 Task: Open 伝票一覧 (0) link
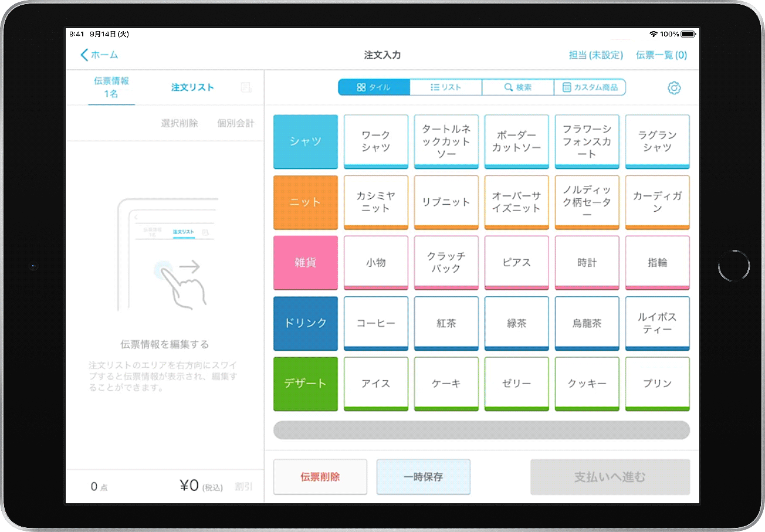click(661, 55)
